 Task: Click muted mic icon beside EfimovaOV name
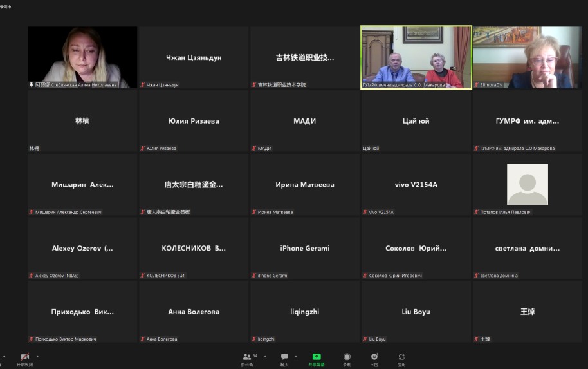point(477,85)
